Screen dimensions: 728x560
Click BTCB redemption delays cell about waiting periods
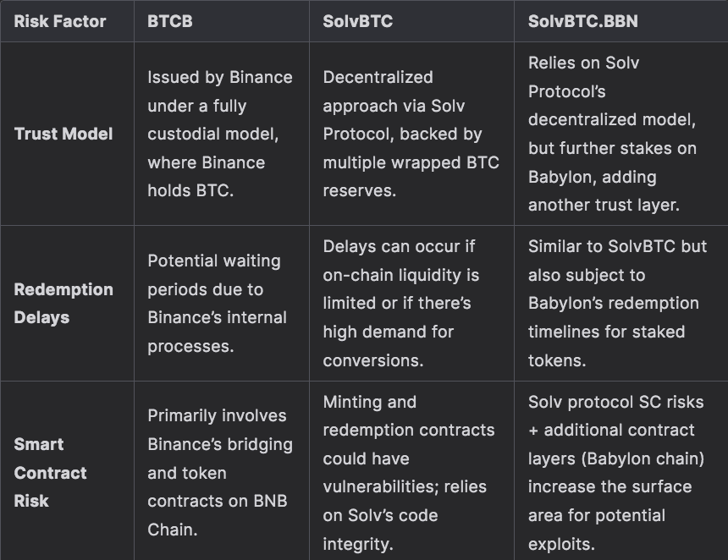217,303
